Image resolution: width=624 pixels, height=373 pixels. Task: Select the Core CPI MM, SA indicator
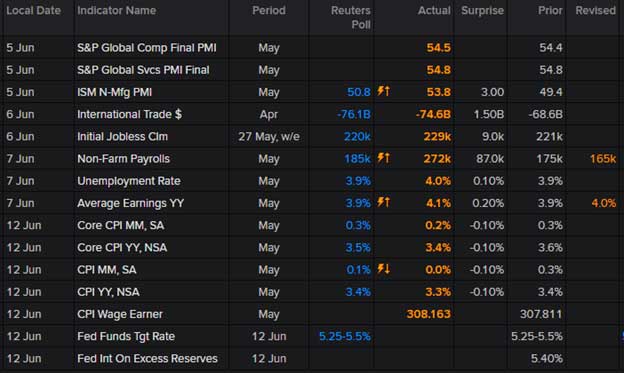pos(121,225)
